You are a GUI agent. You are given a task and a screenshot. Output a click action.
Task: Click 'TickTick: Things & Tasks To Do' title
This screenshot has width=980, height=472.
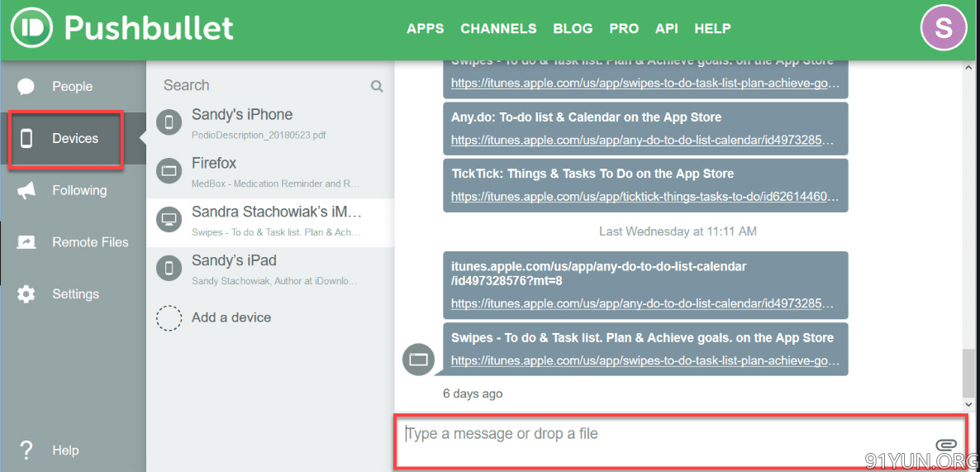[x=592, y=173]
